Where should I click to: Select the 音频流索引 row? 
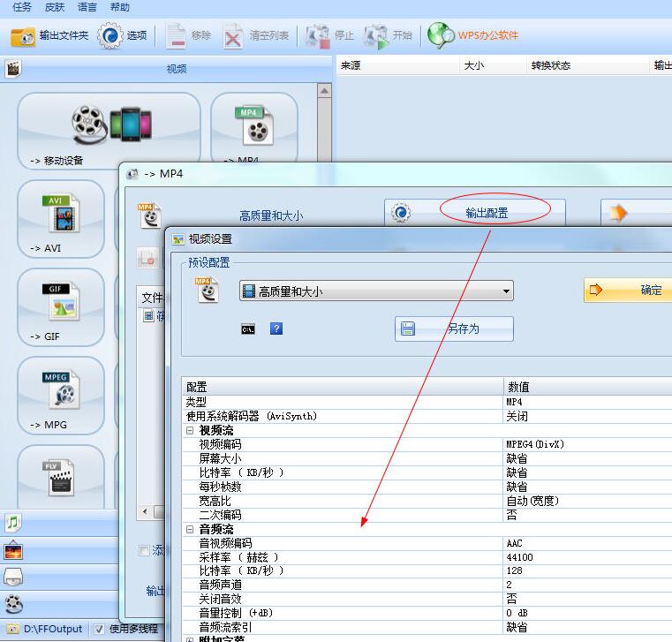[427, 627]
